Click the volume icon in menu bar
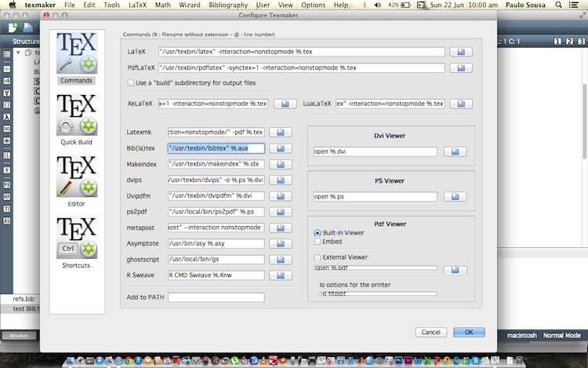This screenshot has width=588, height=368. click(377, 5)
